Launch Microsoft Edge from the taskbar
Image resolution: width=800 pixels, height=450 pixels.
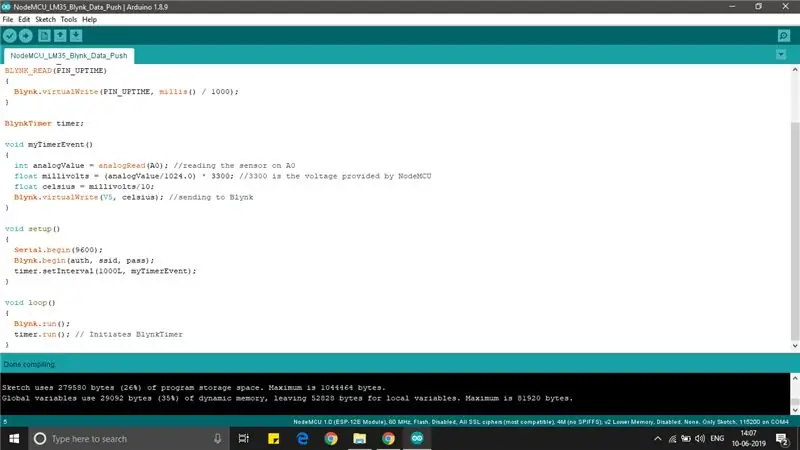point(303,439)
